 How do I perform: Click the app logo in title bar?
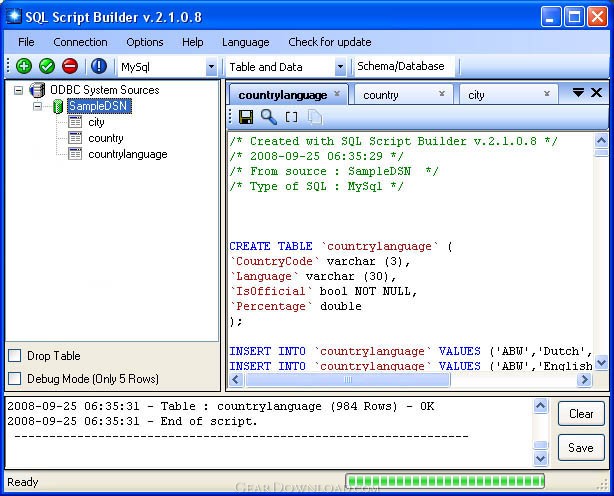14,16
